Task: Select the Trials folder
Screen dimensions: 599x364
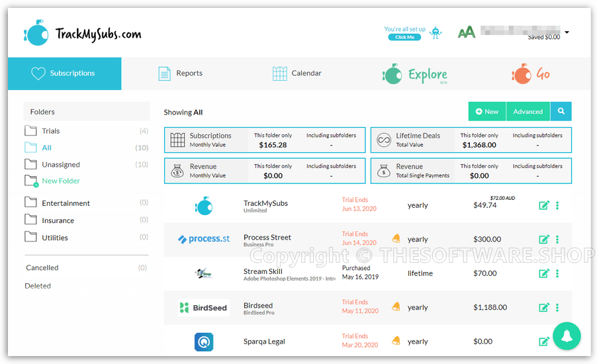Action: 50,131
